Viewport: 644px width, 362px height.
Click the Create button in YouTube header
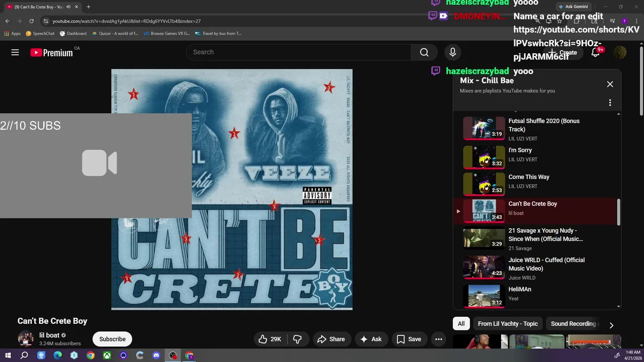coord(563,52)
